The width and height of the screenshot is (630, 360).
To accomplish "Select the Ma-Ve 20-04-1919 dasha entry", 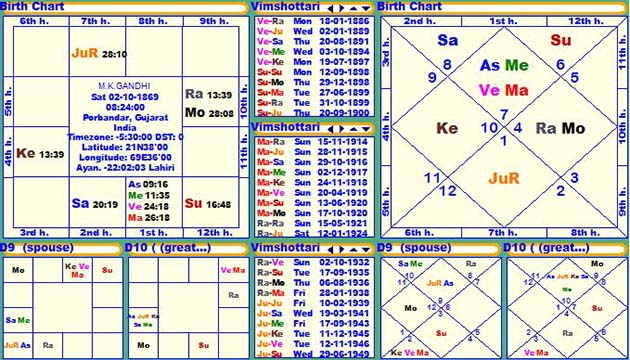I will pyautogui.click(x=313, y=193).
